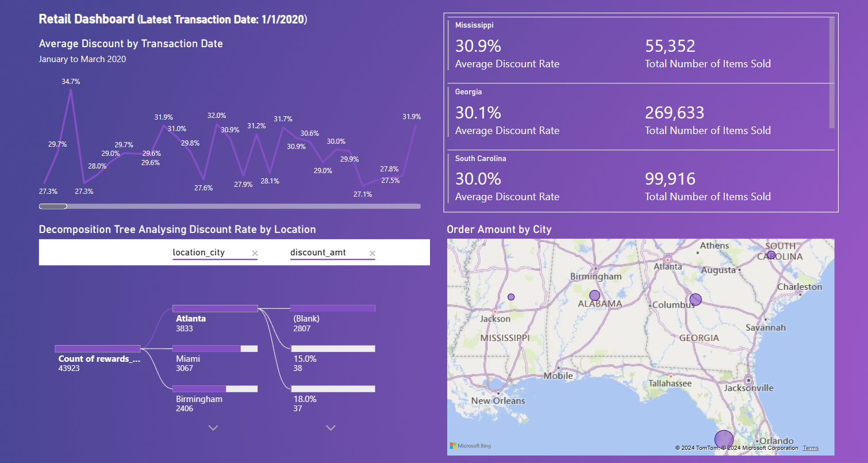The width and height of the screenshot is (868, 463).
Task: Click the bubble over Alabama near Birmingham
Action: pos(595,295)
